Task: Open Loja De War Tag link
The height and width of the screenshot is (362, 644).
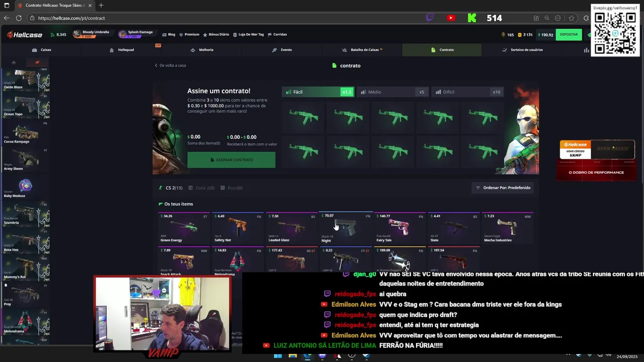Action: (x=248, y=35)
